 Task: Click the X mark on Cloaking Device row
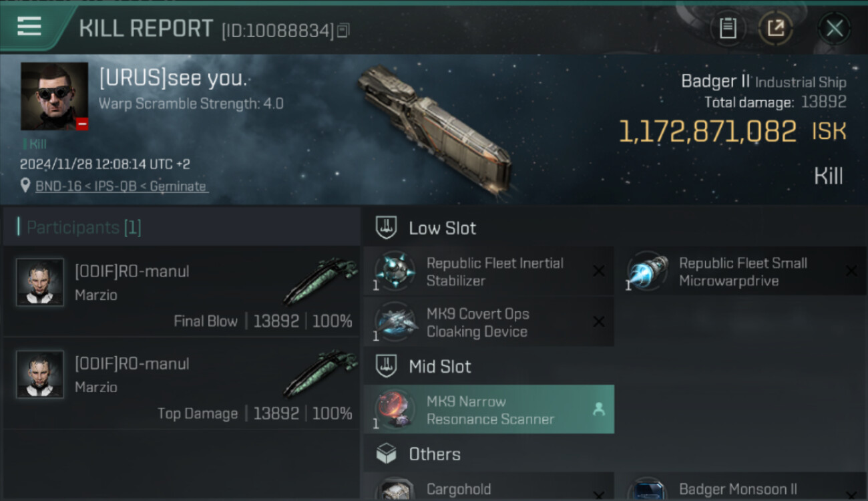click(599, 322)
